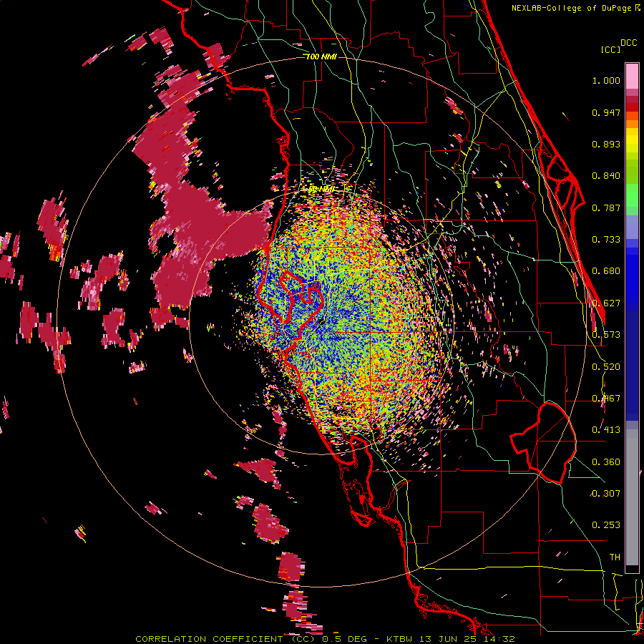The height and width of the screenshot is (644, 644).
Task: Select the 0.360 scale value
Action: click(606, 462)
